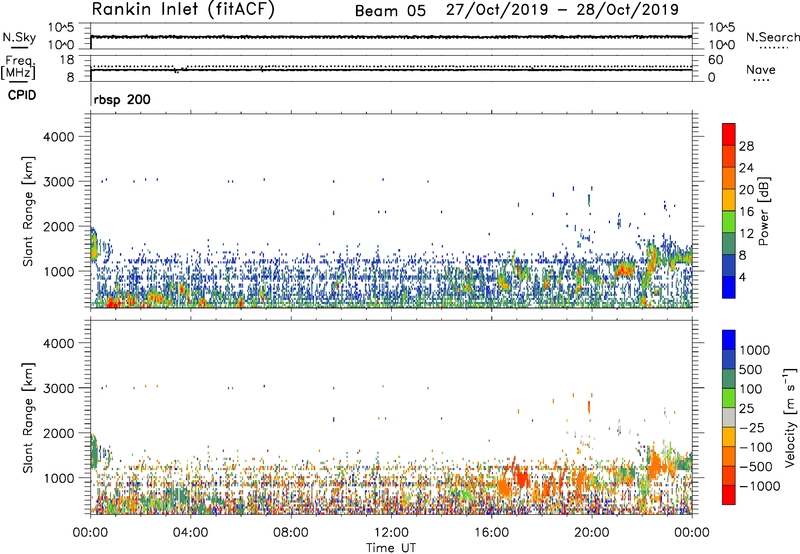Click the 04:00 time axis tick label

(190, 533)
